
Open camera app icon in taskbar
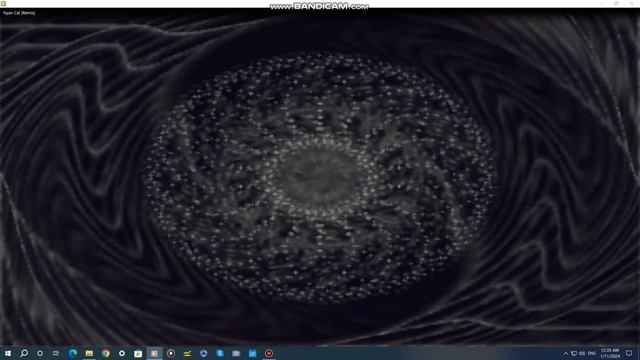point(236,353)
